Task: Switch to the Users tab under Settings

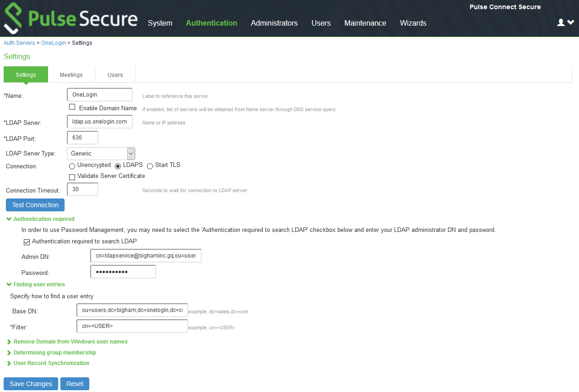Action: (115, 75)
